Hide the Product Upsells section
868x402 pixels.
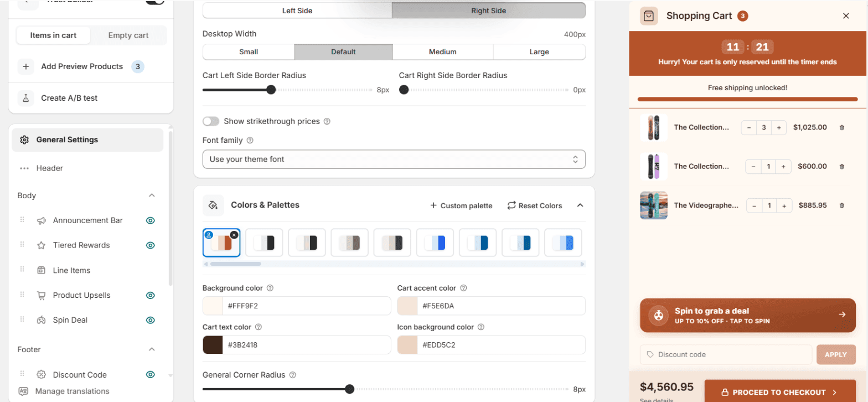click(150, 296)
